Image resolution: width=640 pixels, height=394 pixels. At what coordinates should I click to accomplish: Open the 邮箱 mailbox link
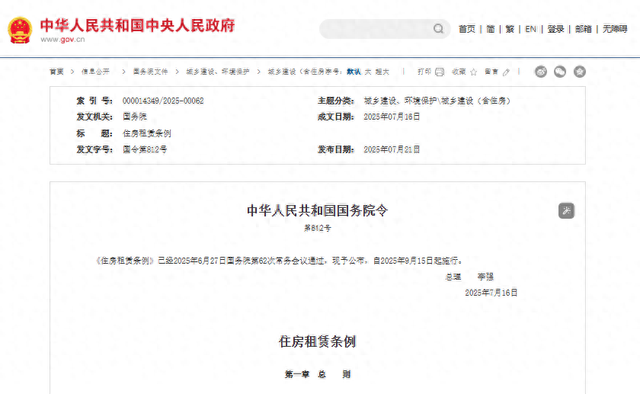583,29
